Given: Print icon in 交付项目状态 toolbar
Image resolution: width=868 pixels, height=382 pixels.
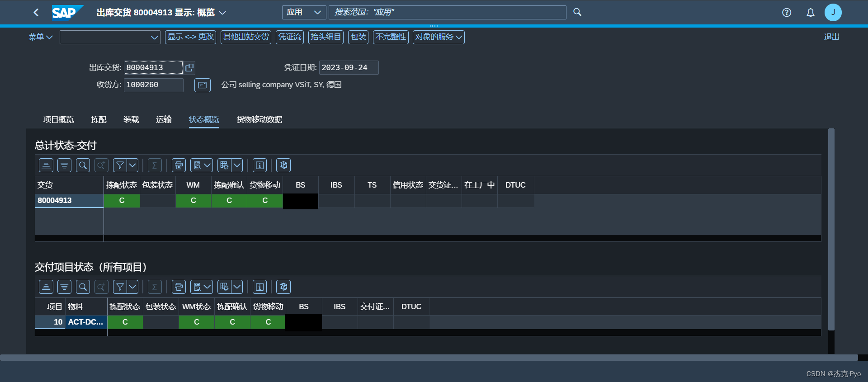Looking at the screenshot, I should (x=179, y=287).
